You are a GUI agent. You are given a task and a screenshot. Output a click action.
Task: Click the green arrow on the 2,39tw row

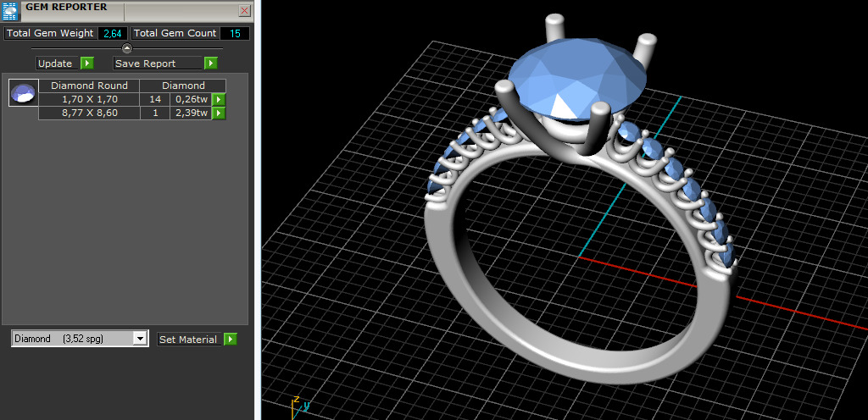(220, 113)
